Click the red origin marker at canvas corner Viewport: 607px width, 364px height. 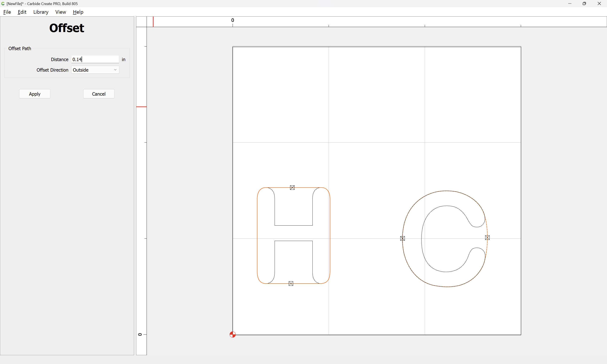[x=233, y=335]
